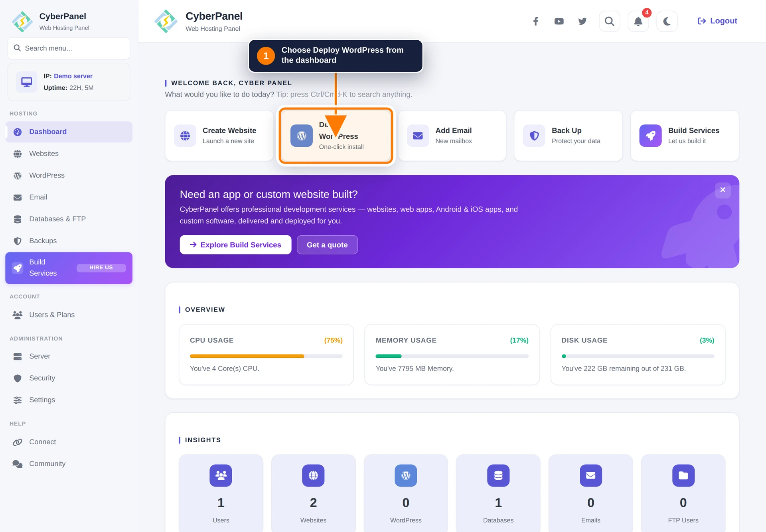Click the Users insight icon

(221, 475)
